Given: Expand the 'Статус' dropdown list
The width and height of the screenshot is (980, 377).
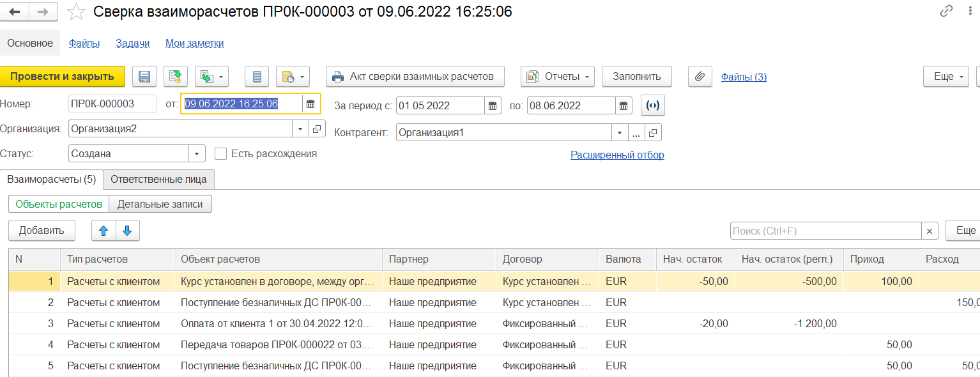Looking at the screenshot, I should point(197,154).
